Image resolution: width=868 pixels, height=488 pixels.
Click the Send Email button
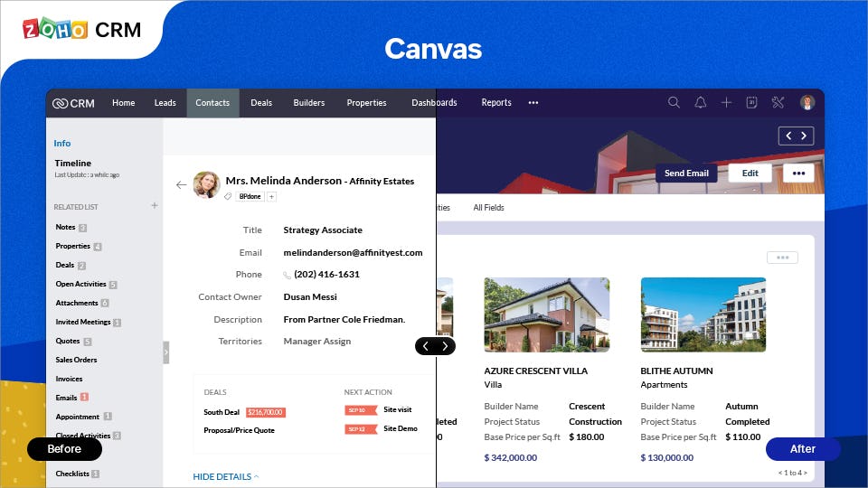coord(686,174)
